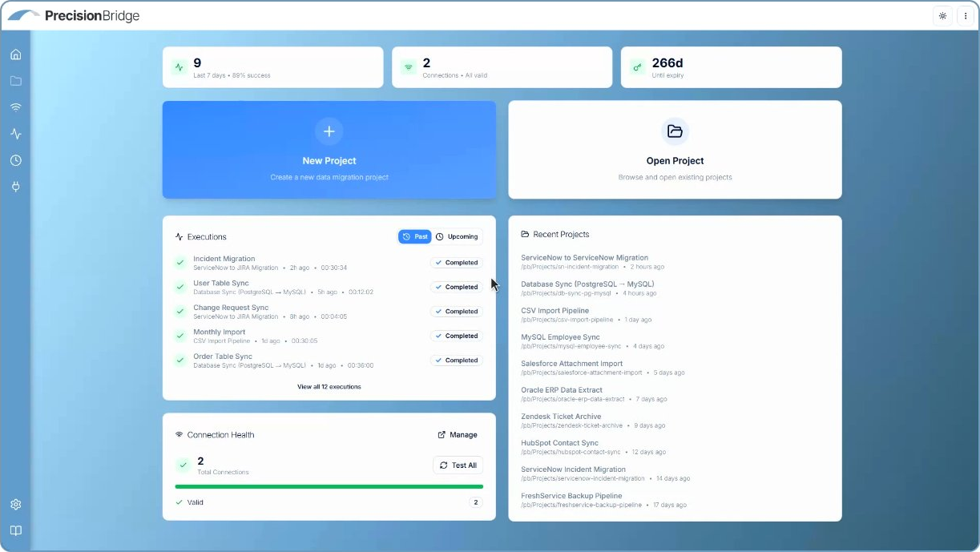Image resolution: width=980 pixels, height=552 pixels.
Task: Open the three-dot more options menu
Action: (965, 16)
